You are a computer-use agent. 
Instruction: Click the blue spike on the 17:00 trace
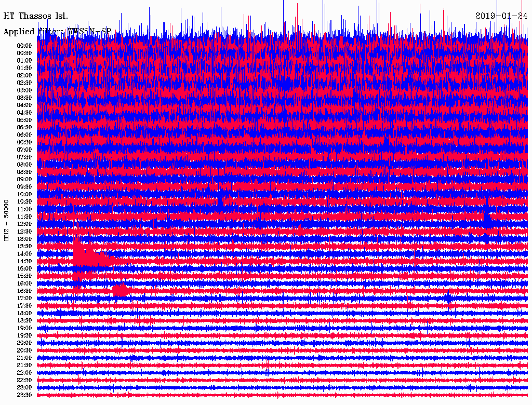pyautogui.click(x=448, y=297)
